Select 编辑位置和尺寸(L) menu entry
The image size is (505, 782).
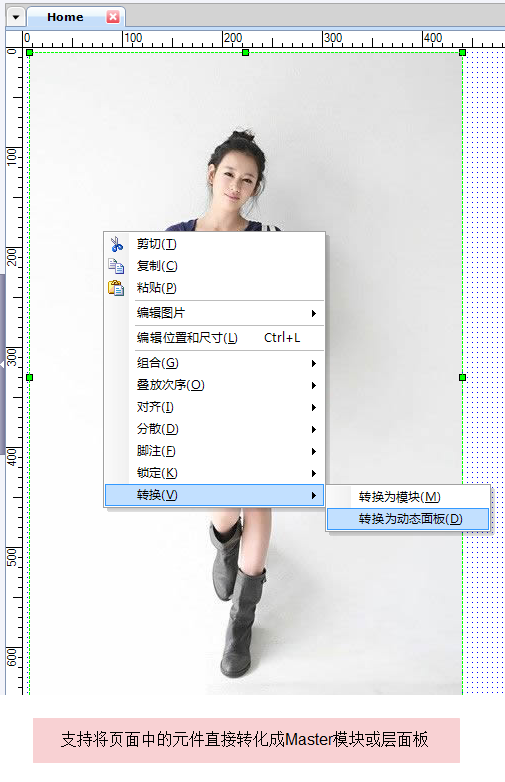tap(214, 338)
